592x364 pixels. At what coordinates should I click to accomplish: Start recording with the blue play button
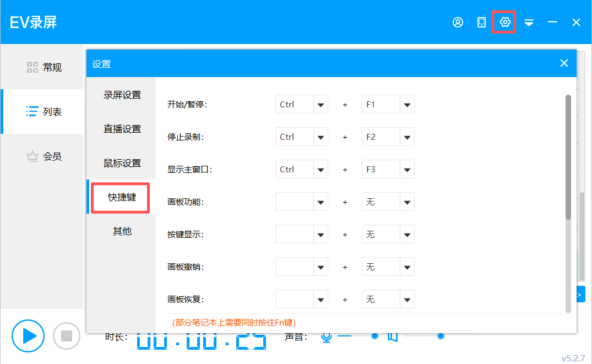click(28, 336)
